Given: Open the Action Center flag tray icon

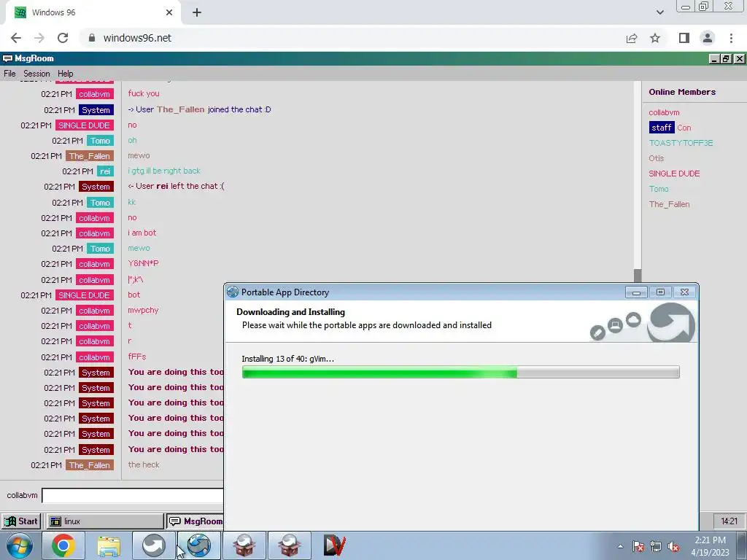Looking at the screenshot, I should [638, 546].
